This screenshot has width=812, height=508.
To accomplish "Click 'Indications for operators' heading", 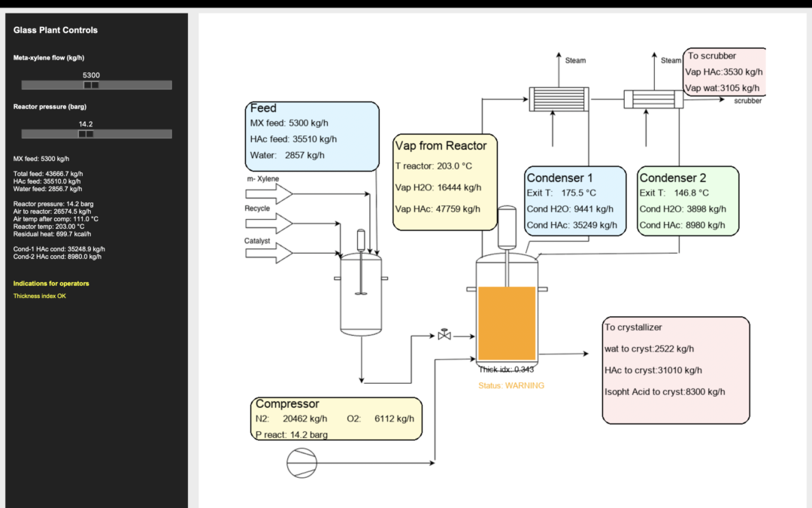I will 51,284.
